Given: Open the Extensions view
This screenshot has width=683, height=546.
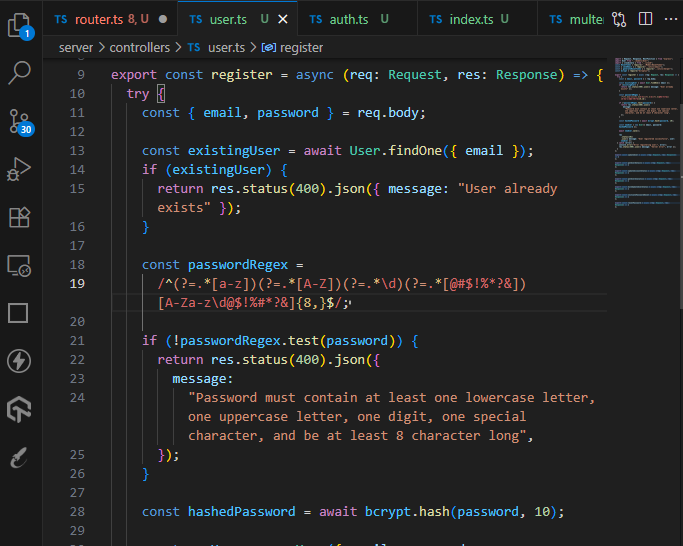Looking at the screenshot, I should pyautogui.click(x=19, y=217).
